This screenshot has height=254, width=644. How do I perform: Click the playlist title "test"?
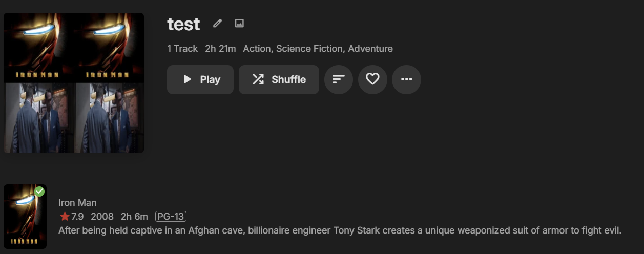183,24
